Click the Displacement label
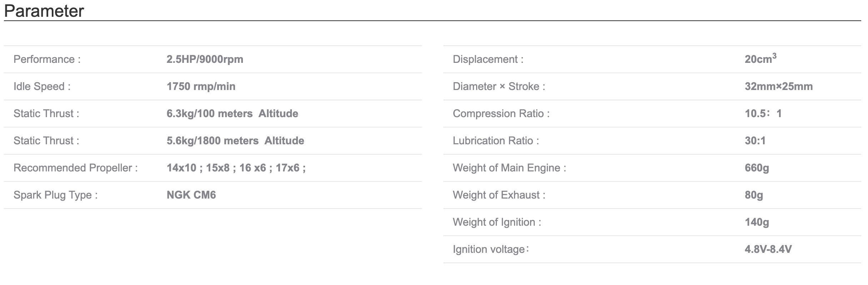This screenshot has height=285, width=868. pos(488,59)
